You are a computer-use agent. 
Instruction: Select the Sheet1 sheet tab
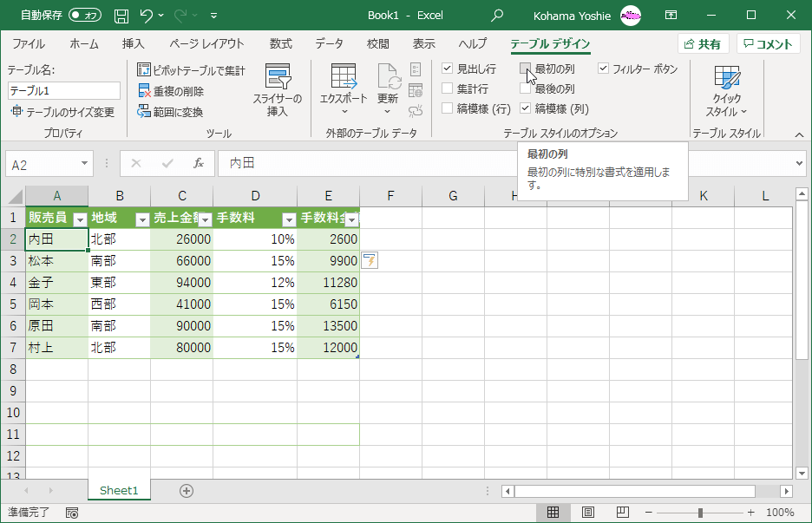119,490
